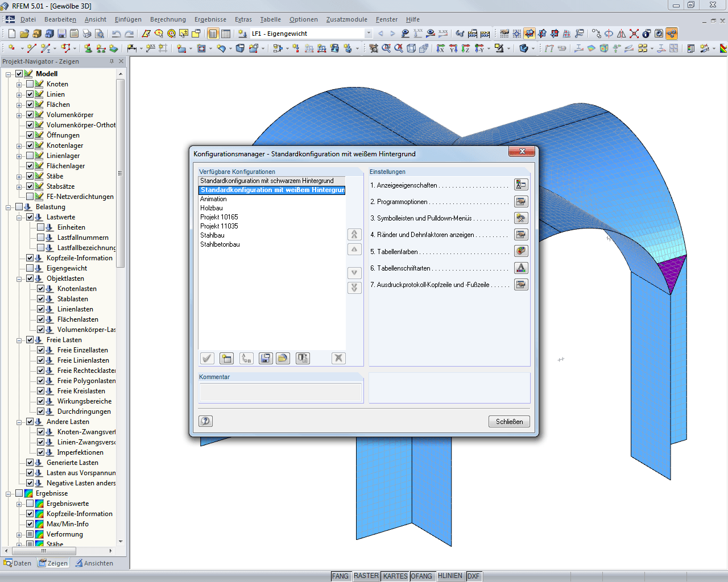
Task: Click print icon in main toolbar
Action: coord(87,34)
